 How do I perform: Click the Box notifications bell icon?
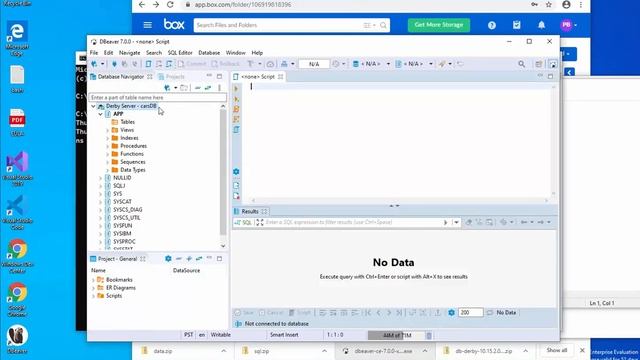tap(542, 25)
